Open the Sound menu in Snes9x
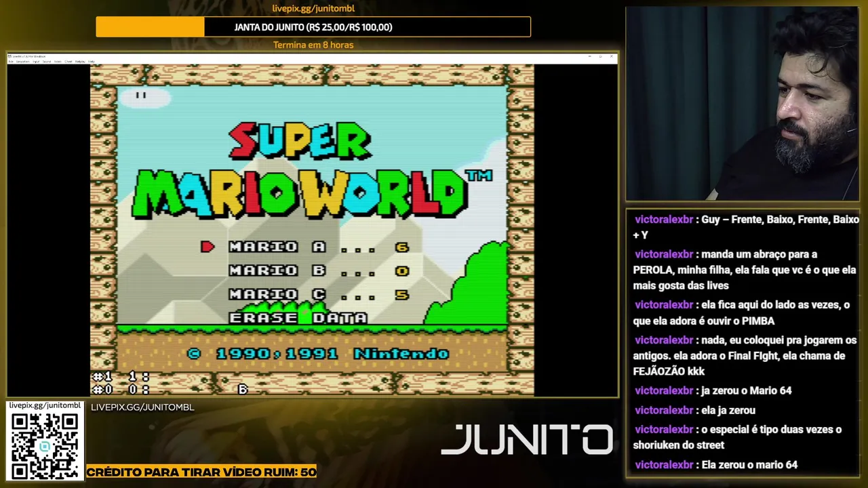This screenshot has height=488, width=868. [x=47, y=62]
